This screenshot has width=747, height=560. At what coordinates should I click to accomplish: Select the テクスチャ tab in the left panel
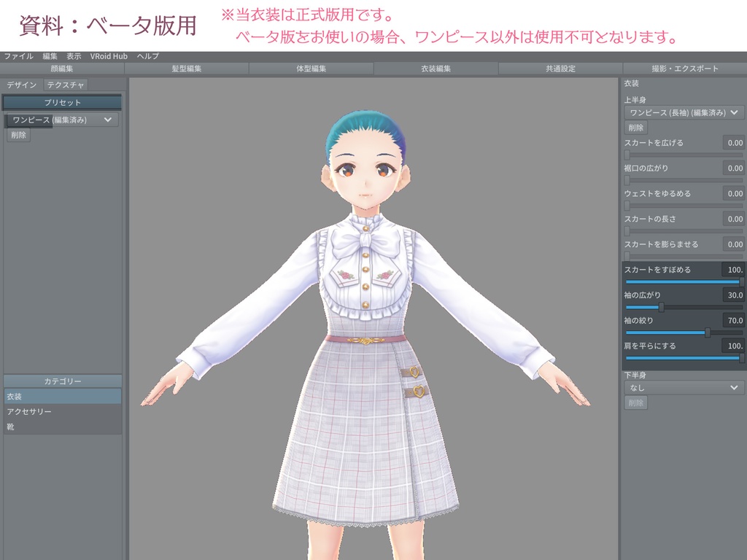click(64, 84)
